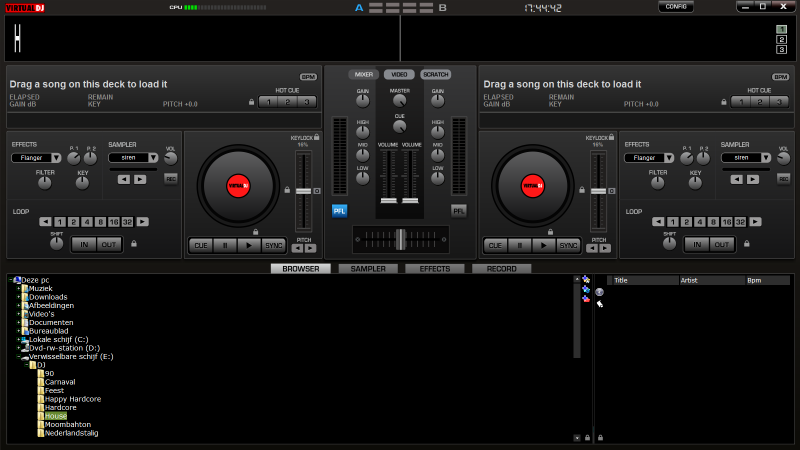800x450 pixels.
Task: Click the Title column header
Action: [645, 280]
